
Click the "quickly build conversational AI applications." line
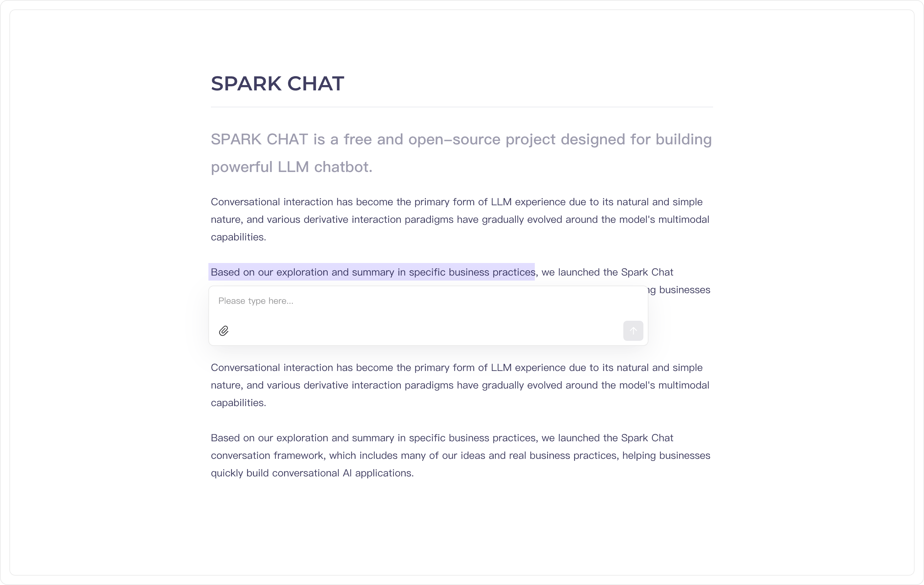312,473
